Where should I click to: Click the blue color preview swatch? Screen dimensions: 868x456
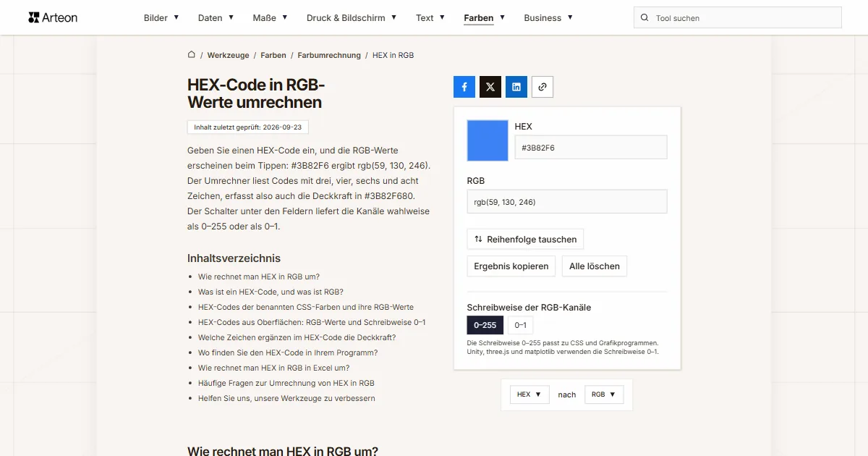(488, 140)
